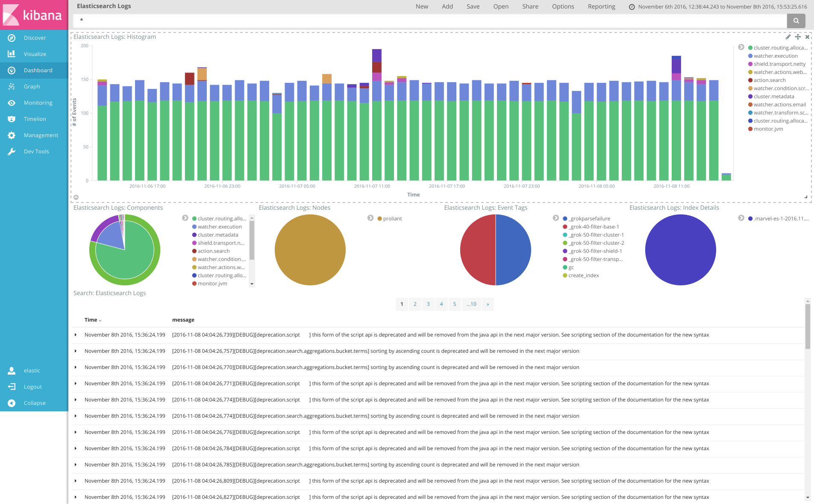Collapse the sidebar with arrow icon
Screen dimensions: 814x504
[x=12, y=403]
